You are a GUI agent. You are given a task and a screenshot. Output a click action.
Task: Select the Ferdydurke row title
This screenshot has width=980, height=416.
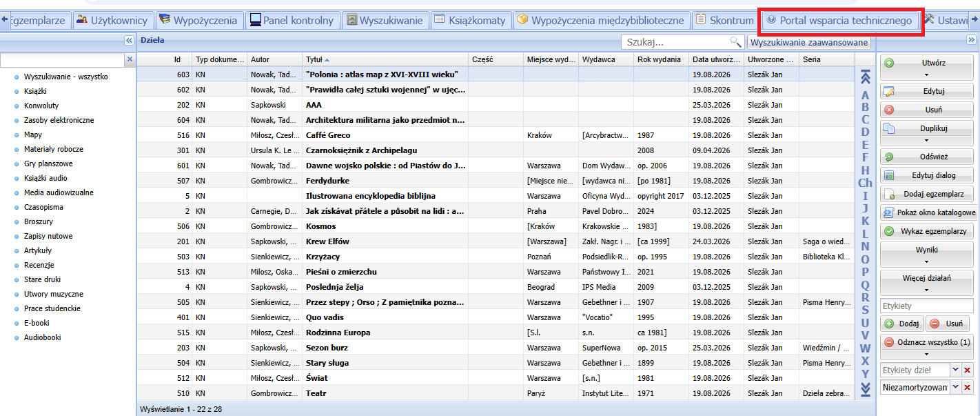[327, 181]
